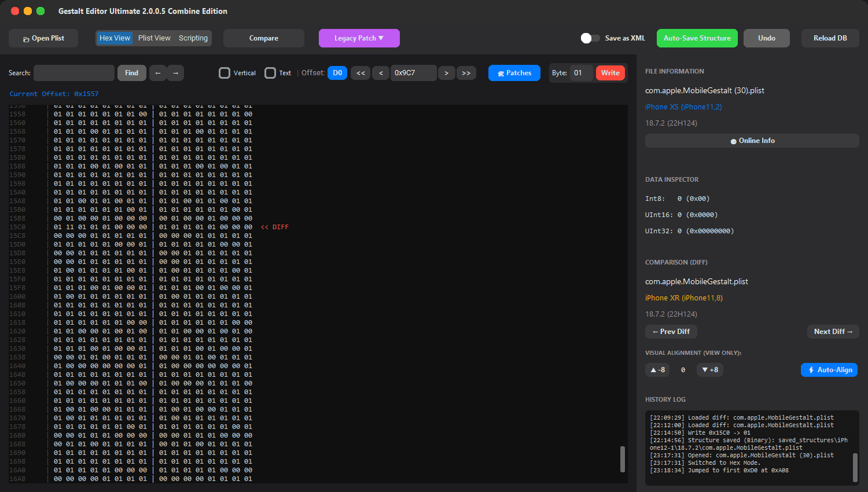The width and height of the screenshot is (868, 492).
Task: Click the Online Info button
Action: tap(752, 141)
